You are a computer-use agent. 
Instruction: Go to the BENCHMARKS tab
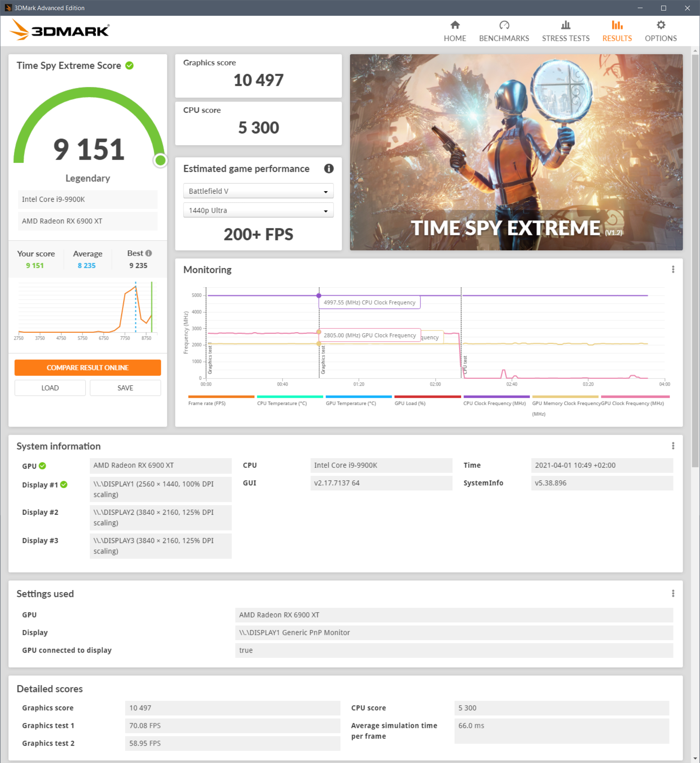click(x=504, y=32)
